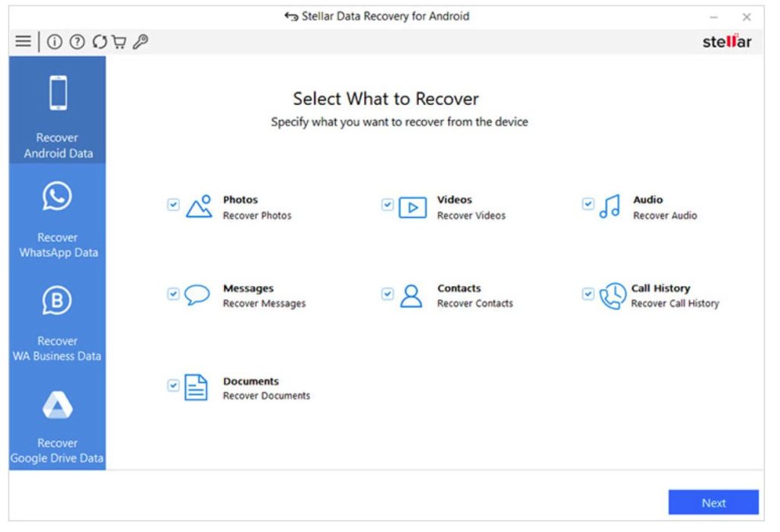Open help question mark icon
Screen dimensions: 780x532
point(76,42)
